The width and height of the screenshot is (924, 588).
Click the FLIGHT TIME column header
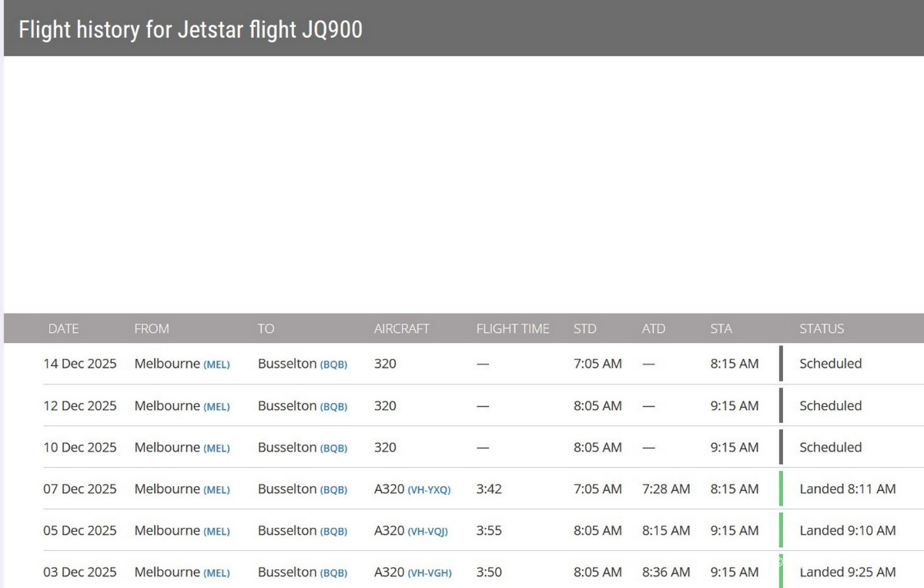coord(513,328)
